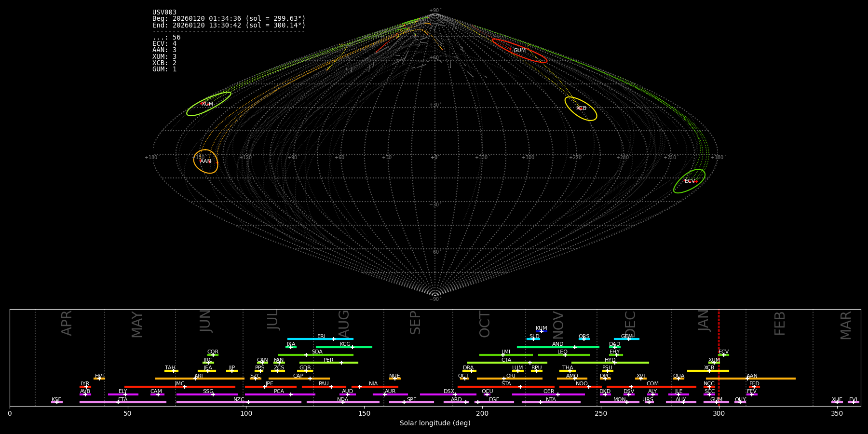
Task: Click the green ECV radiant ellipse
Action: point(689,181)
